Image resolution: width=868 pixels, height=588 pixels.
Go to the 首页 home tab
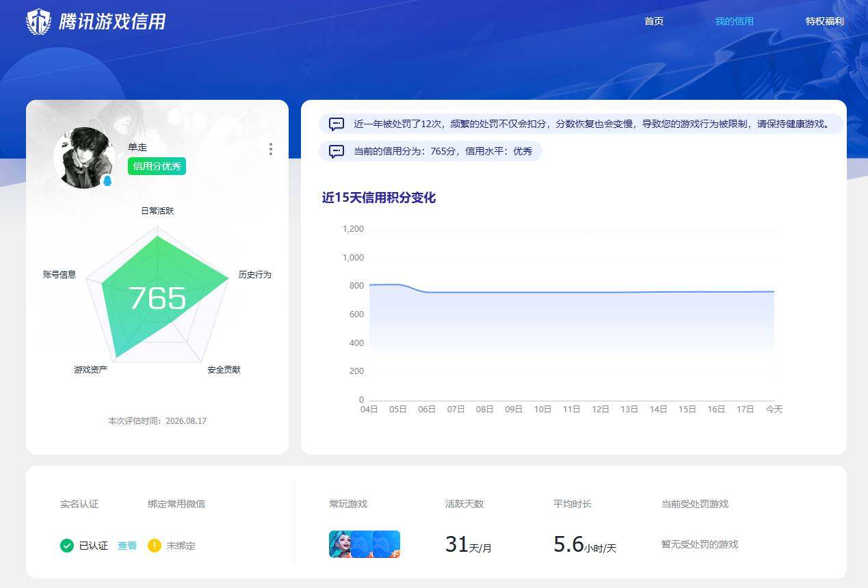(654, 21)
